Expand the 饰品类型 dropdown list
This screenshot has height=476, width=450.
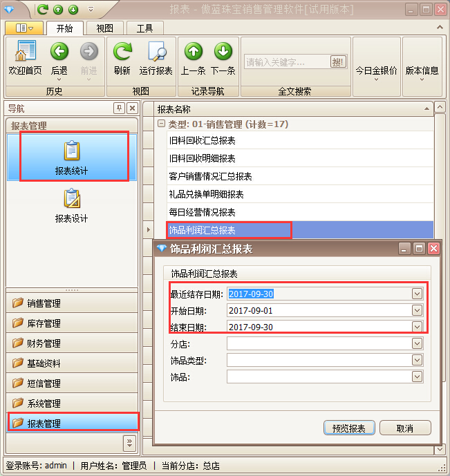coord(417,361)
